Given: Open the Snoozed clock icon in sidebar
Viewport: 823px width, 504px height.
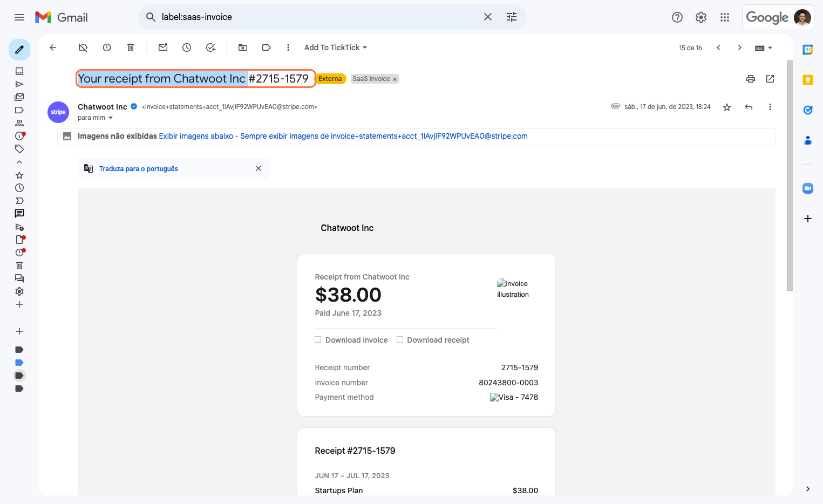Looking at the screenshot, I should pos(19,188).
